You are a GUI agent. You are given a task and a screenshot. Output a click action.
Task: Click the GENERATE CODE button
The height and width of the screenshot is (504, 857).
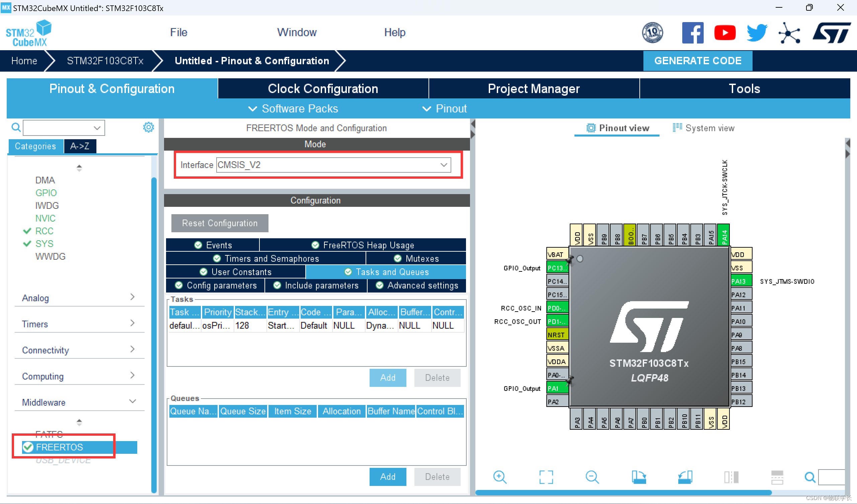point(697,61)
